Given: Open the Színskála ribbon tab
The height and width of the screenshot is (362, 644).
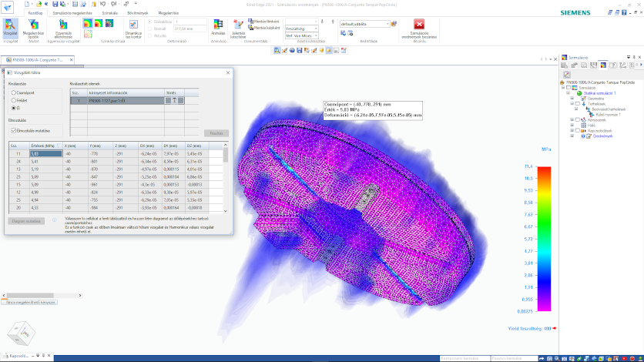Looking at the screenshot, I should (109, 13).
